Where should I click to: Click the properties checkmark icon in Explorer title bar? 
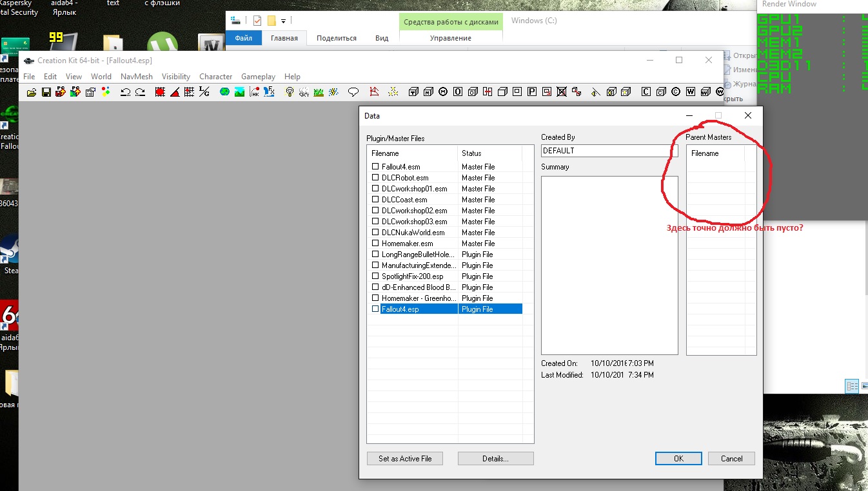click(257, 21)
